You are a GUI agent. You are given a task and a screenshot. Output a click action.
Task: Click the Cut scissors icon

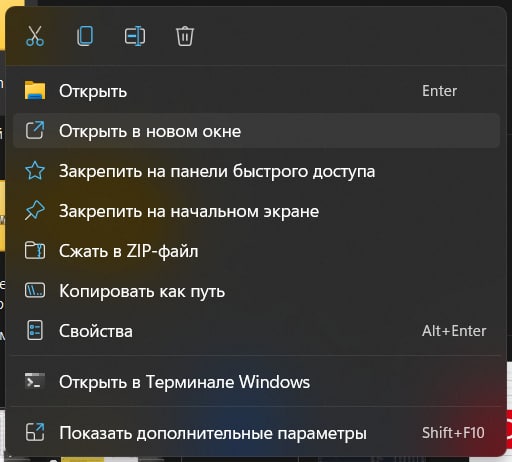pyautogui.click(x=35, y=36)
